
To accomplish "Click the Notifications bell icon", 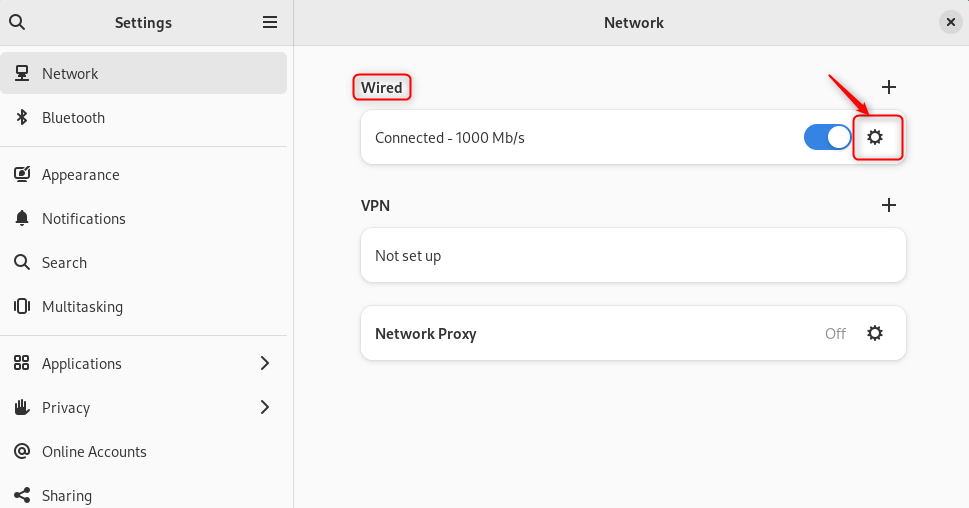I will [x=22, y=218].
